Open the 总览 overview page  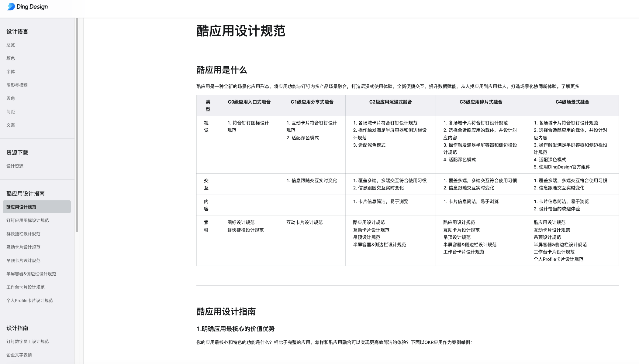(11, 45)
